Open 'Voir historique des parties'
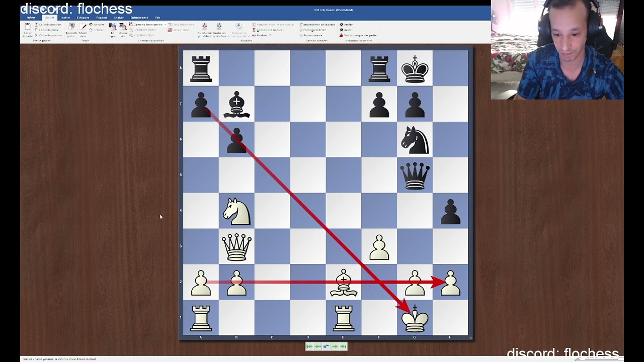Image resolution: width=644 pixels, height=362 pixels. click(x=359, y=35)
